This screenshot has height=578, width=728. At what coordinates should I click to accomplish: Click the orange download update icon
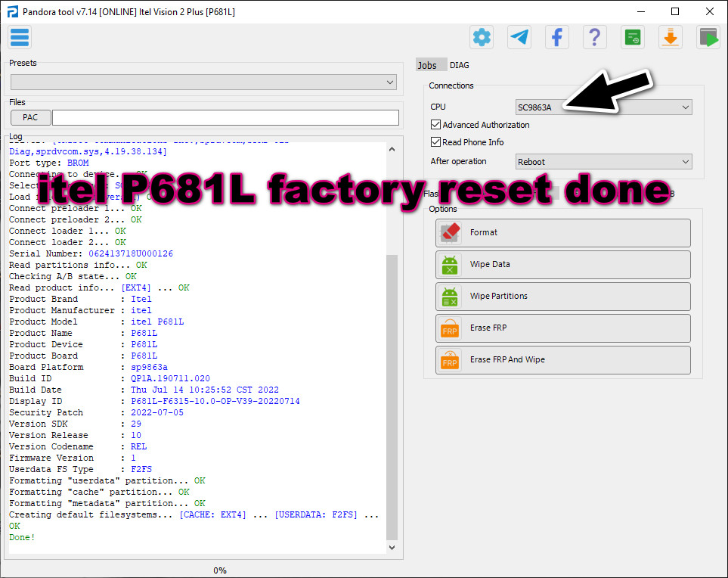(x=671, y=36)
